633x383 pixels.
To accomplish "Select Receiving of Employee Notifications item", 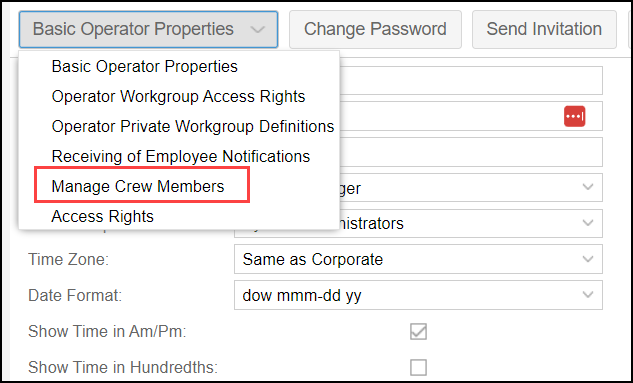I will [181, 157].
